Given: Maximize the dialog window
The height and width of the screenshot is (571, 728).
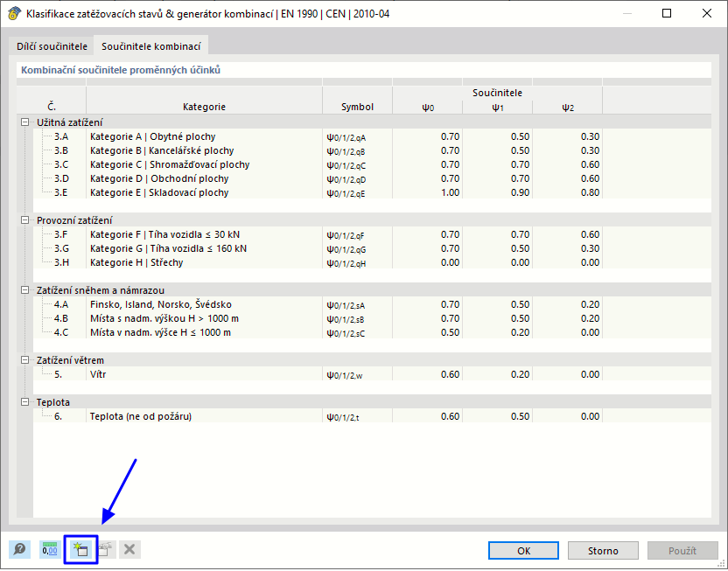Looking at the screenshot, I should (667, 13).
